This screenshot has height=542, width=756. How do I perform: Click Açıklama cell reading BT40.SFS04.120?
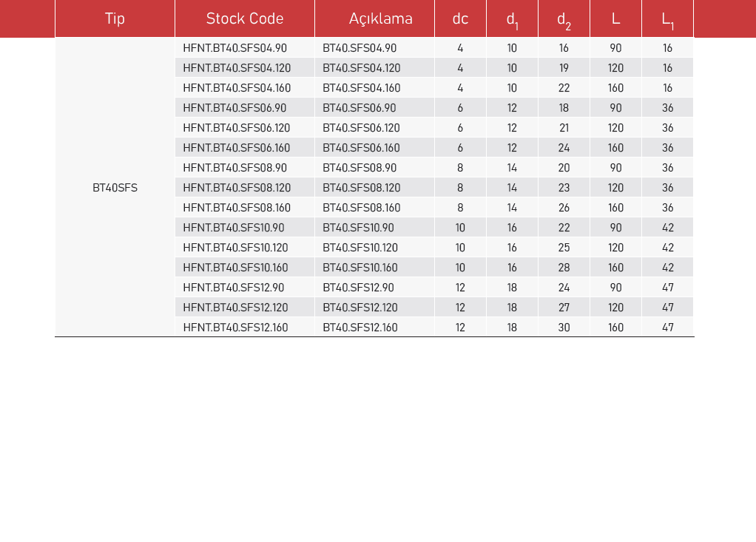coord(361,68)
